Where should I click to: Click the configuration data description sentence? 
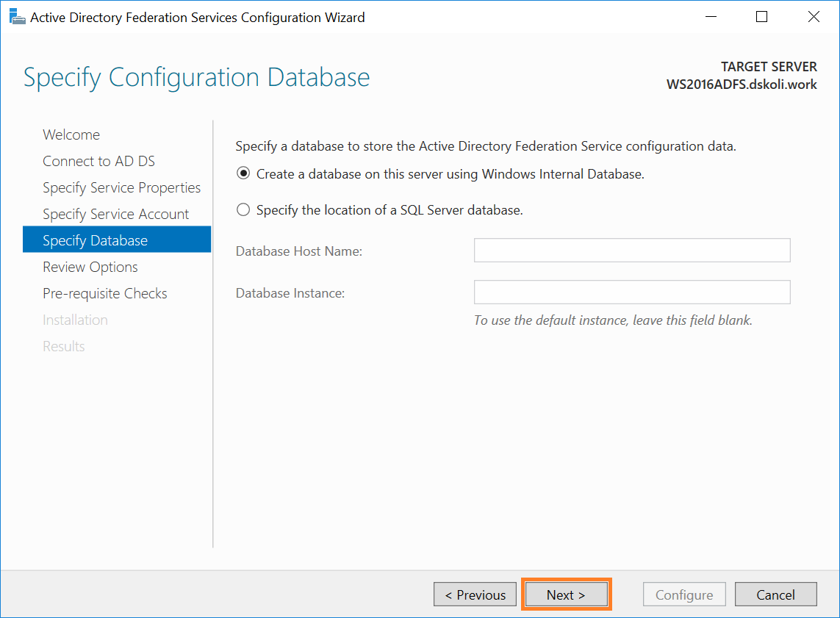coord(486,146)
